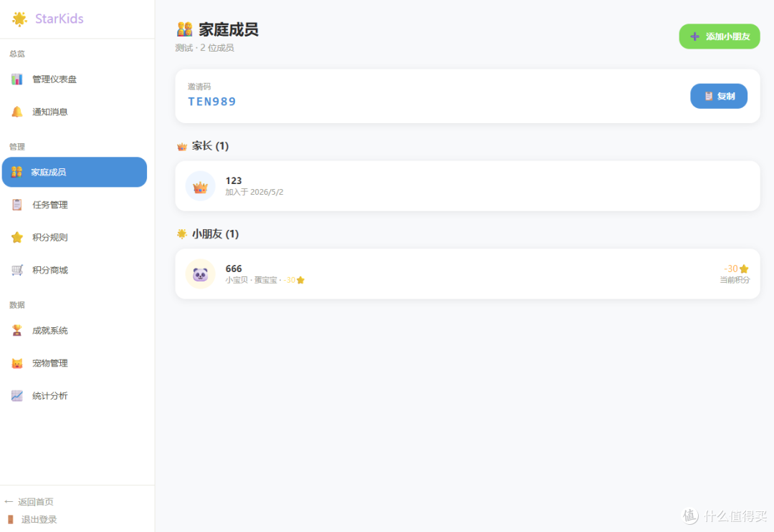Click the 数据 sidebar section label
This screenshot has height=532, width=774.
pos(16,305)
